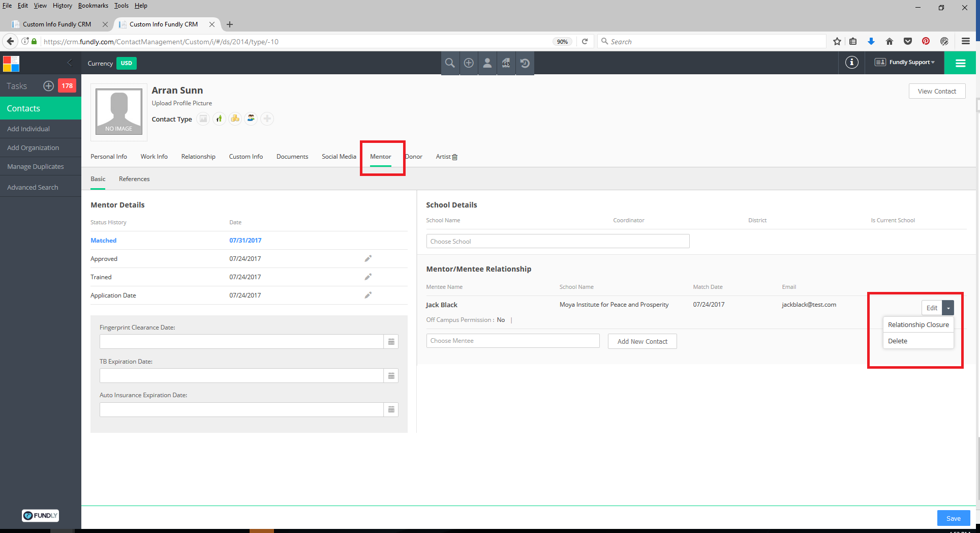Switch to the Personal Info tab
The image size is (980, 533).
[109, 157]
